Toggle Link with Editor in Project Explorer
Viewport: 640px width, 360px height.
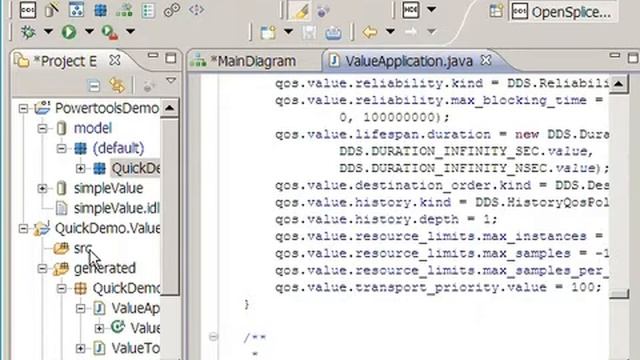[x=117, y=86]
